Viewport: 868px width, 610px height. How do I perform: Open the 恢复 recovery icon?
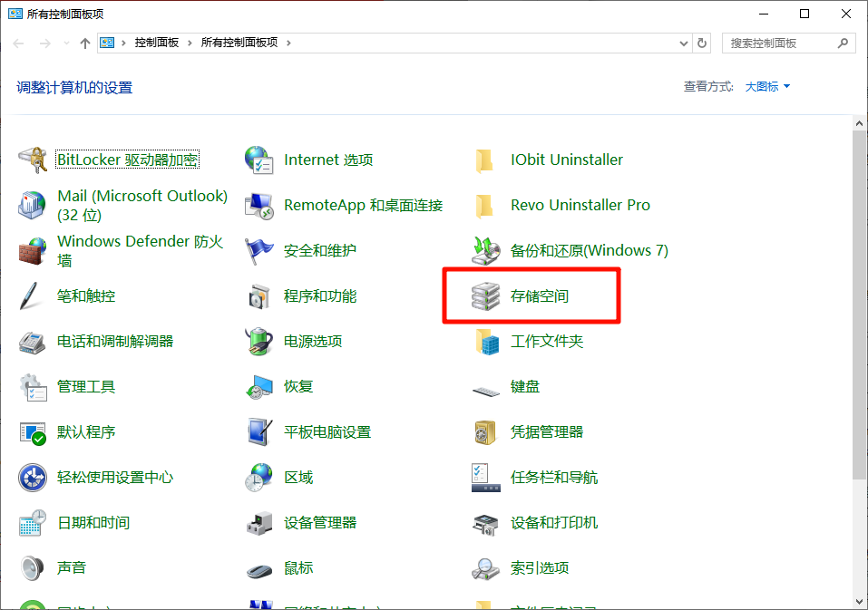pos(259,386)
